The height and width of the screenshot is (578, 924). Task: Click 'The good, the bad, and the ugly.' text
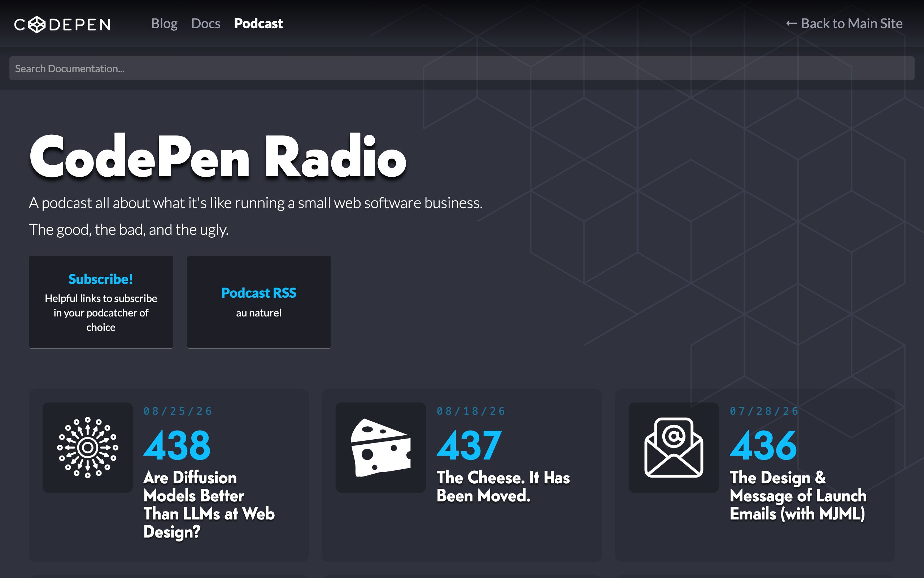tap(128, 230)
